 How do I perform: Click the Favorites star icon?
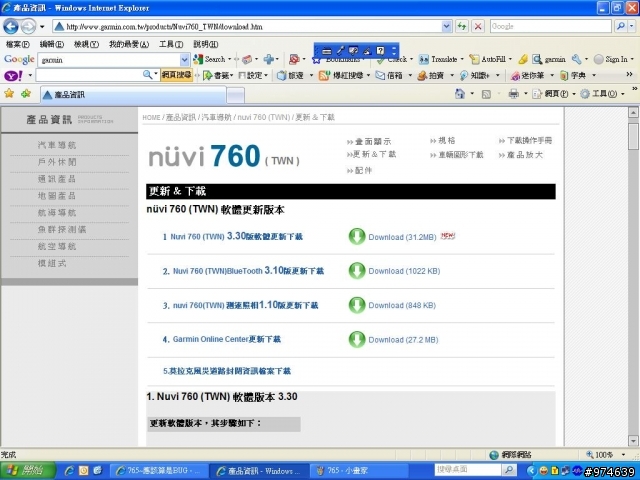(x=9, y=94)
